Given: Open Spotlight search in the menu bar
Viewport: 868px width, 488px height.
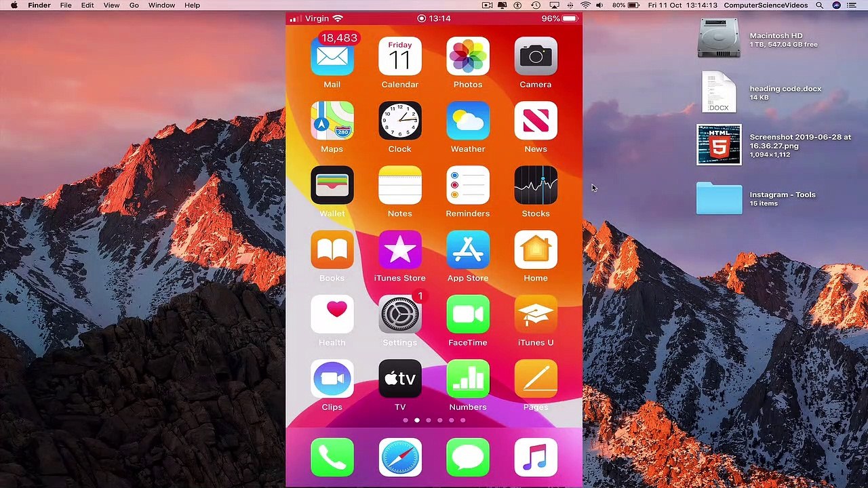Looking at the screenshot, I should (x=820, y=5).
